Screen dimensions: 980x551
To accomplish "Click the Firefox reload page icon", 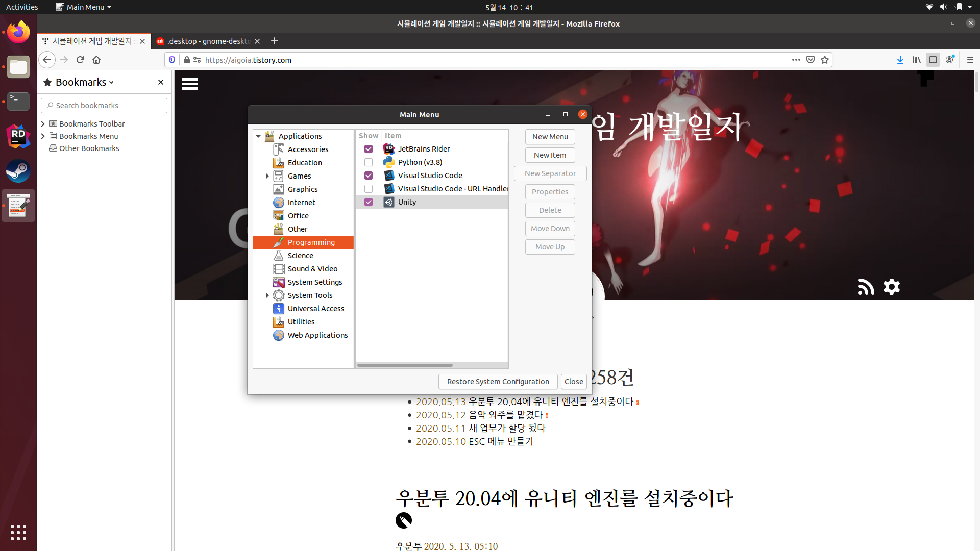I will click(80, 60).
